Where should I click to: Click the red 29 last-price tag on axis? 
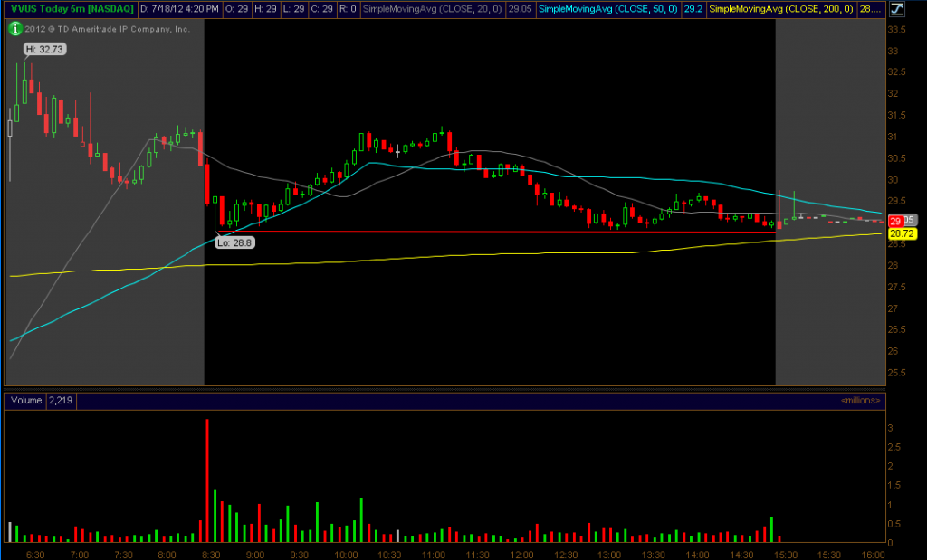[x=895, y=222]
